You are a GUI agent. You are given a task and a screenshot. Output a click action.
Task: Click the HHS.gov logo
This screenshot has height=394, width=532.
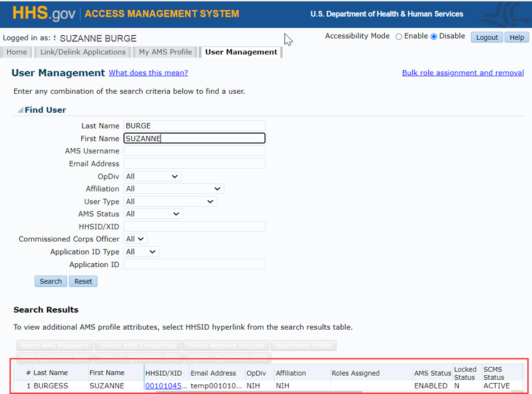coord(44,14)
